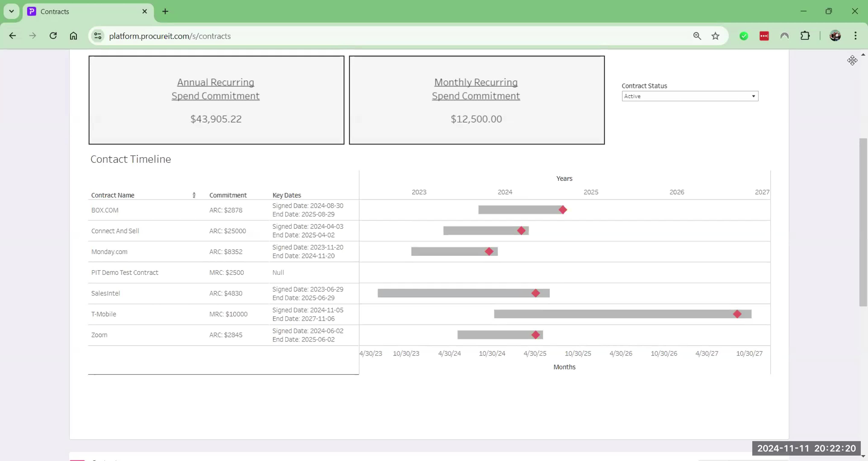View site information icon in address bar

[x=98, y=36]
